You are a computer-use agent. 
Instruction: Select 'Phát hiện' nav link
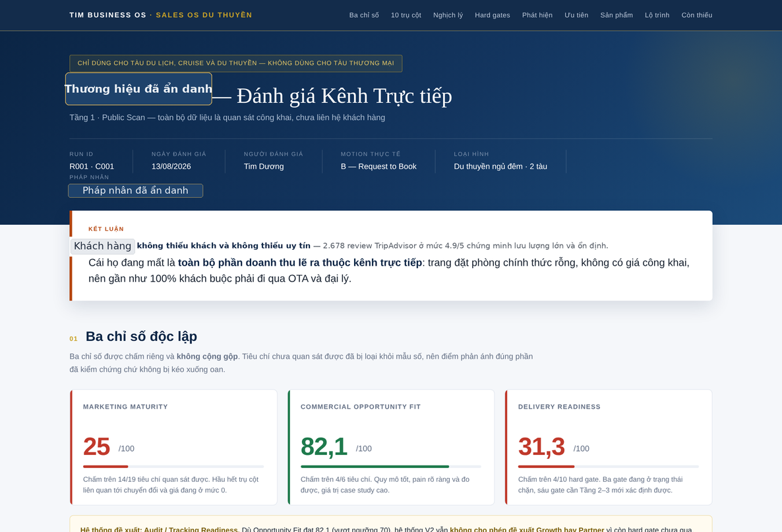coord(537,15)
